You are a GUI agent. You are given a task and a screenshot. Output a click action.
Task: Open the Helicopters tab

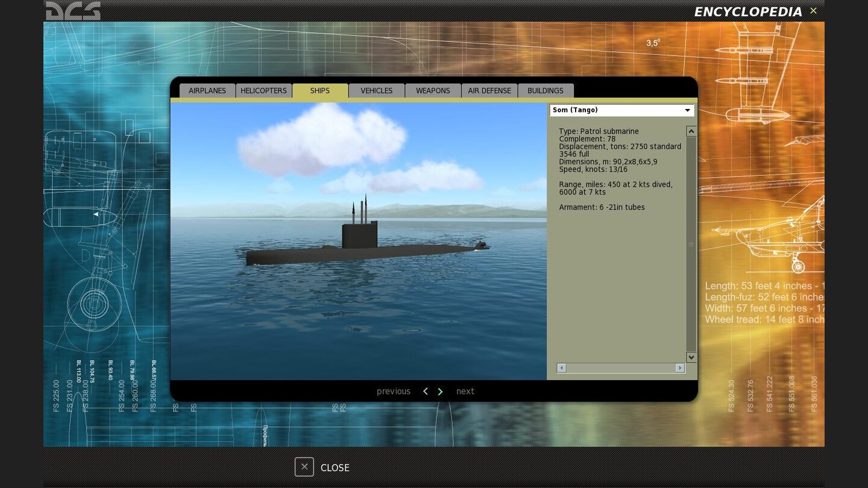coord(263,90)
